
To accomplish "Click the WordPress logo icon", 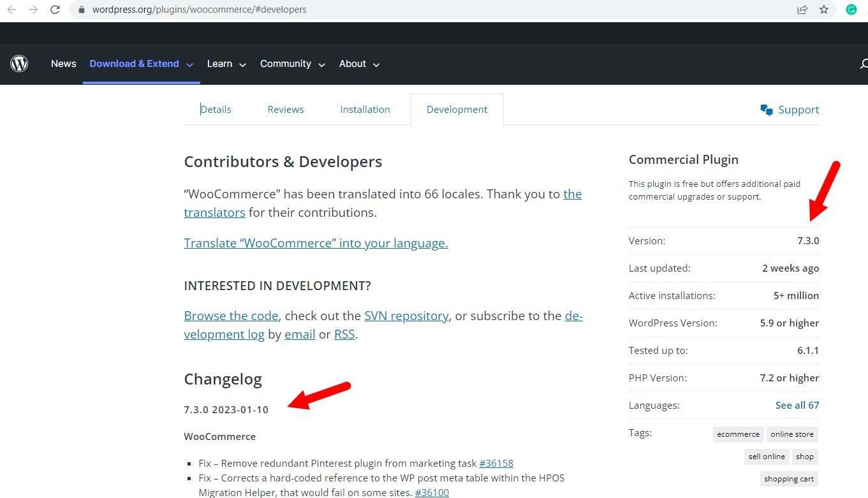I will click(19, 63).
